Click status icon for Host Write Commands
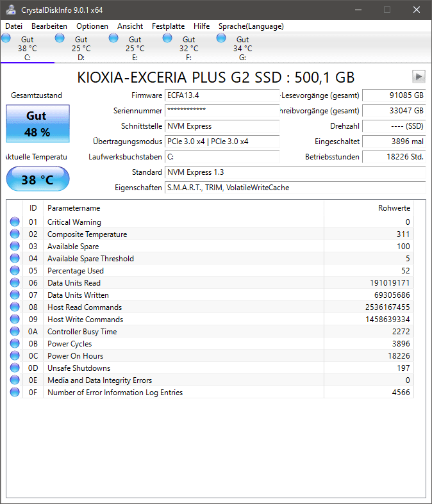This screenshot has width=432, height=504. 15,319
